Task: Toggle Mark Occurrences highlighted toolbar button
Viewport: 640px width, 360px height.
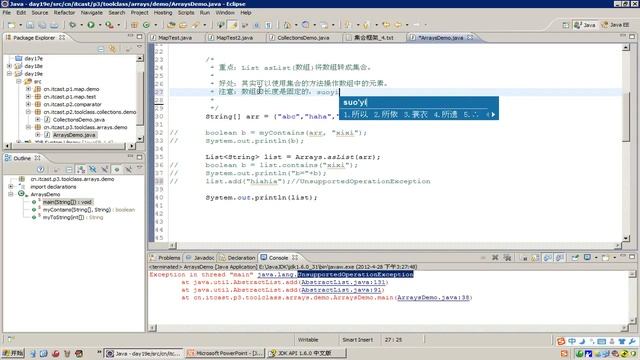Action: [x=233, y=25]
